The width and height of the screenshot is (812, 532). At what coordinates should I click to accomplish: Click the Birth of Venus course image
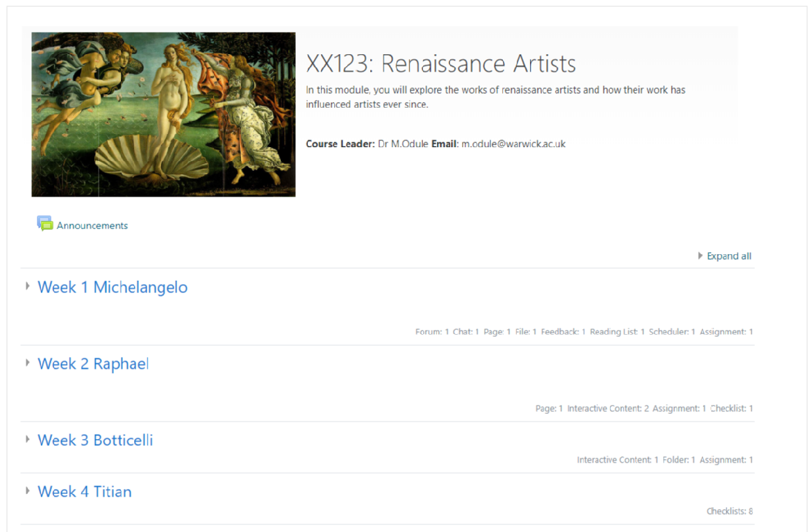[163, 115]
